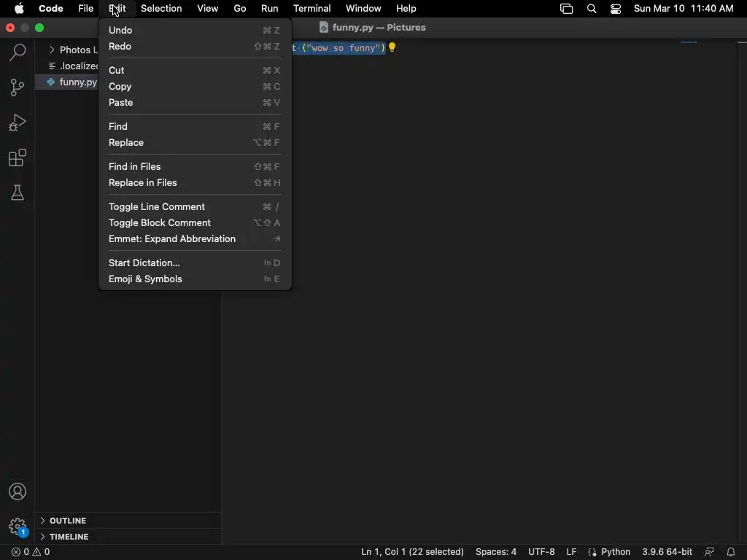Screen dimensions: 747x560
Task: Select Paste in the Edit menu
Action: 195,102
